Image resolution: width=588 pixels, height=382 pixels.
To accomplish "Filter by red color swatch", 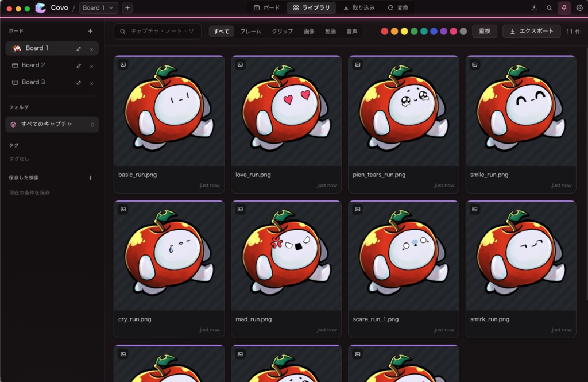I will (x=384, y=32).
